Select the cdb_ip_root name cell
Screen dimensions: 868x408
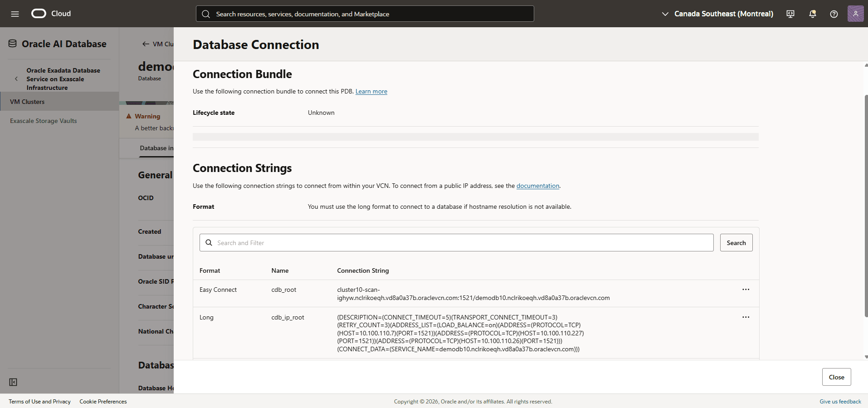tap(288, 317)
